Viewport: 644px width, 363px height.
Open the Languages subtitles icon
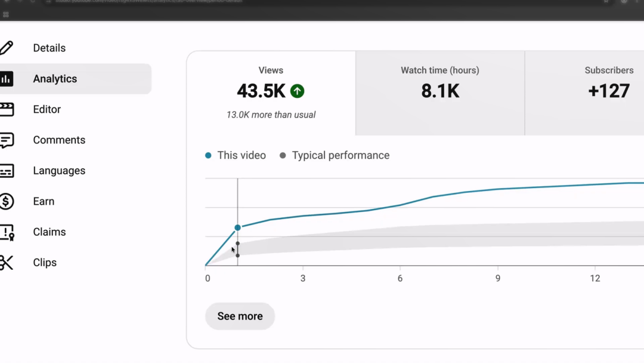tap(7, 171)
